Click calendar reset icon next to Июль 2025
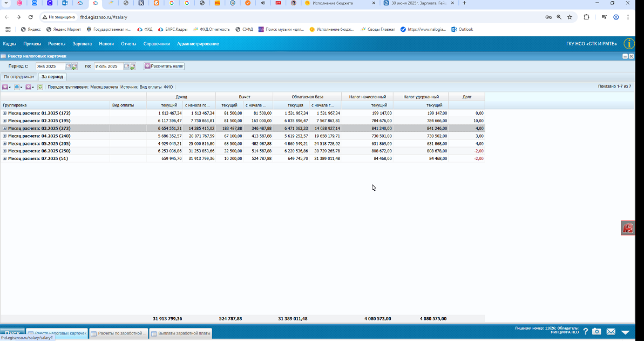Viewport: 644px width, 341px height. click(133, 66)
